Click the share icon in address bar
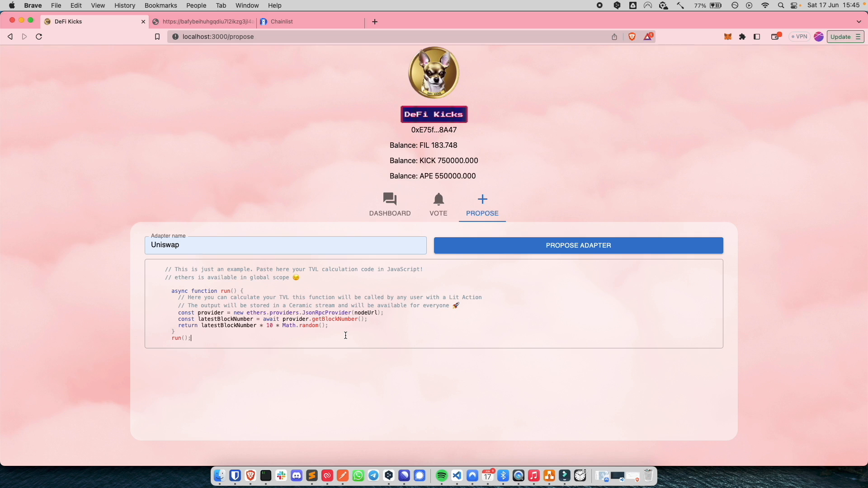 [x=614, y=37]
